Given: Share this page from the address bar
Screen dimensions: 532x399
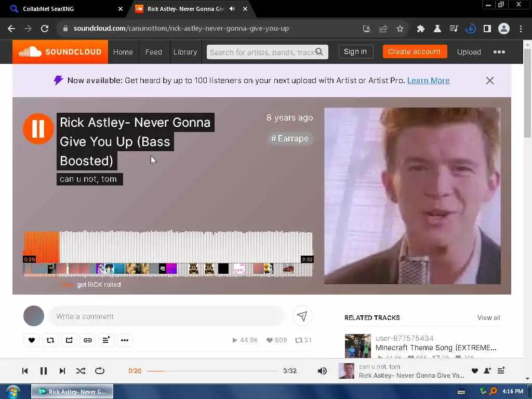Looking at the screenshot, I should pyautogui.click(x=383, y=29).
